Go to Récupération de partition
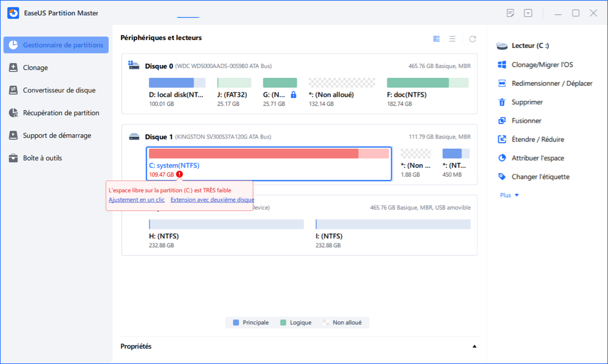This screenshot has width=608, height=364. coord(60,112)
